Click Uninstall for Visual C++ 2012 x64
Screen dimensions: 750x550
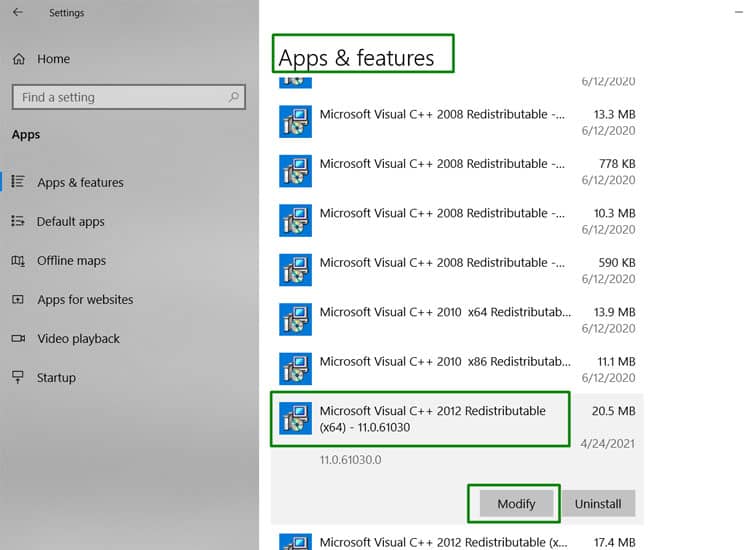[x=598, y=504]
